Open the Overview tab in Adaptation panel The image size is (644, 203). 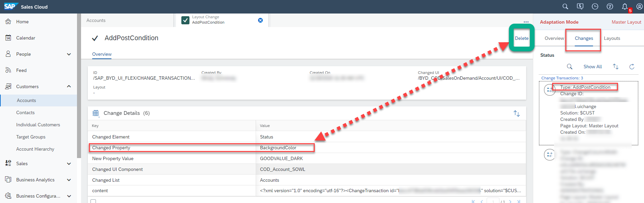(x=554, y=38)
